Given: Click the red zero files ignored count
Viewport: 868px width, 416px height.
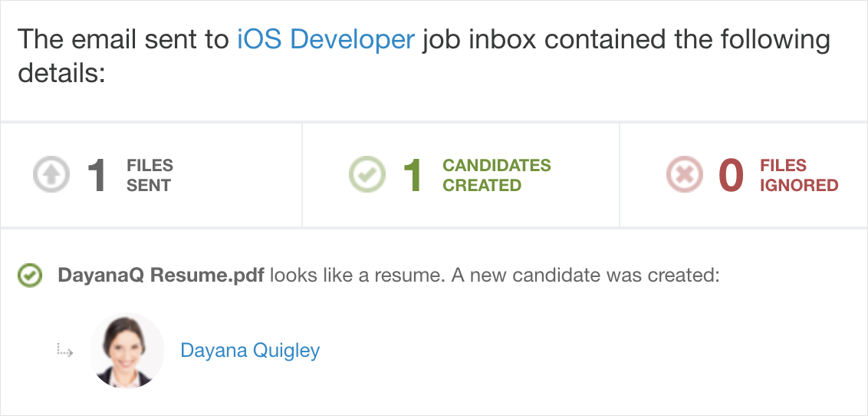Looking at the screenshot, I should (731, 175).
